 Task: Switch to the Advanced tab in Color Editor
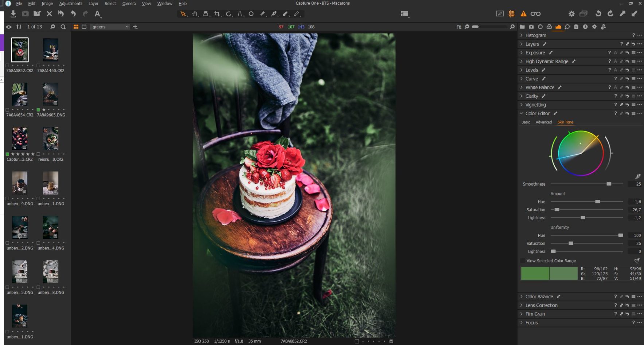pos(543,122)
